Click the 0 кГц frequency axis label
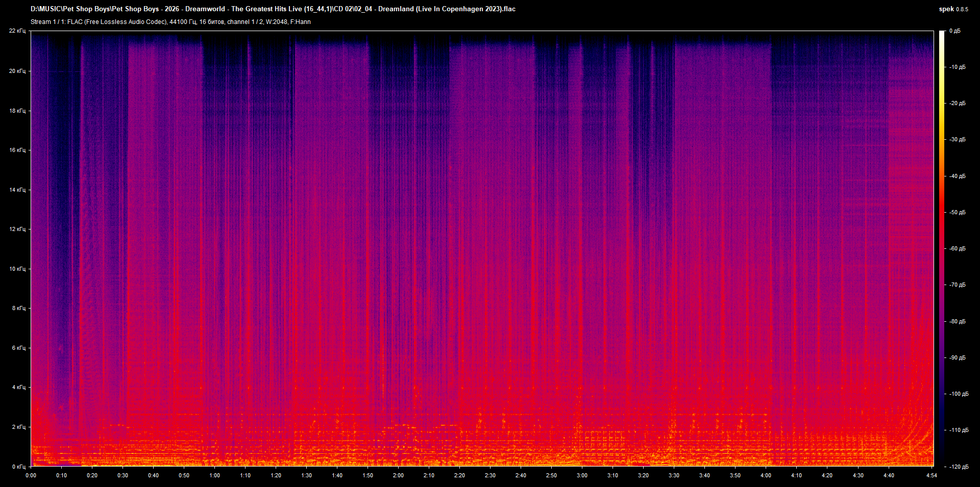980x487 pixels. coord(18,466)
